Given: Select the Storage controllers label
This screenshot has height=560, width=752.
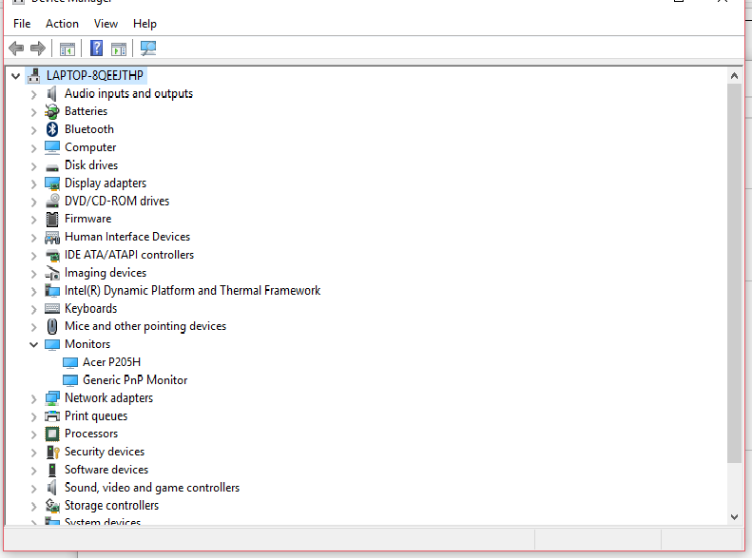Looking at the screenshot, I should tap(111, 506).
